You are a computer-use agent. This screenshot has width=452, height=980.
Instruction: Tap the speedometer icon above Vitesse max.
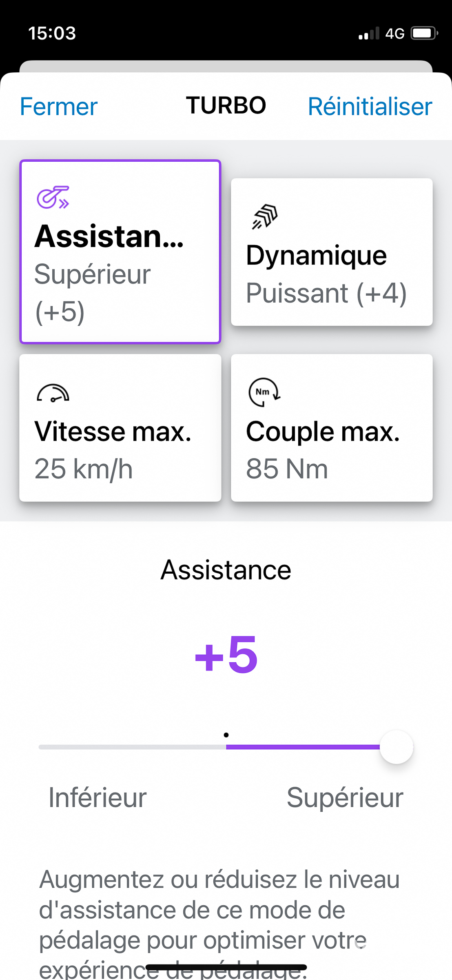(x=53, y=393)
